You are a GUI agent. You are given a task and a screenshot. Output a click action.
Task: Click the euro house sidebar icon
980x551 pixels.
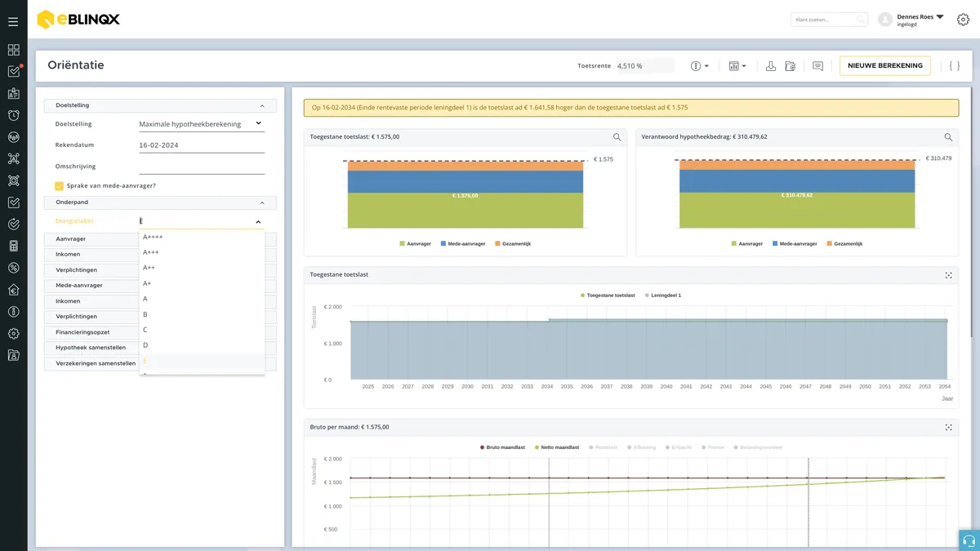(x=13, y=290)
